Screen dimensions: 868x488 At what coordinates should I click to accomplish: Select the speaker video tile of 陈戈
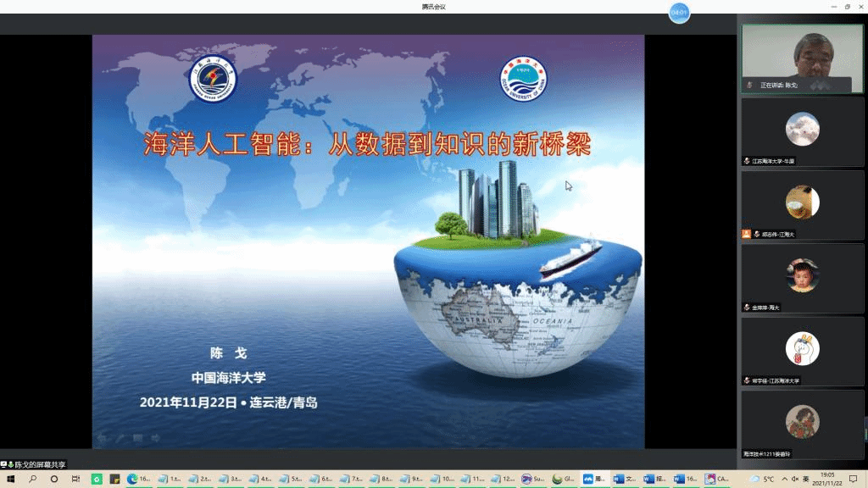click(x=802, y=58)
